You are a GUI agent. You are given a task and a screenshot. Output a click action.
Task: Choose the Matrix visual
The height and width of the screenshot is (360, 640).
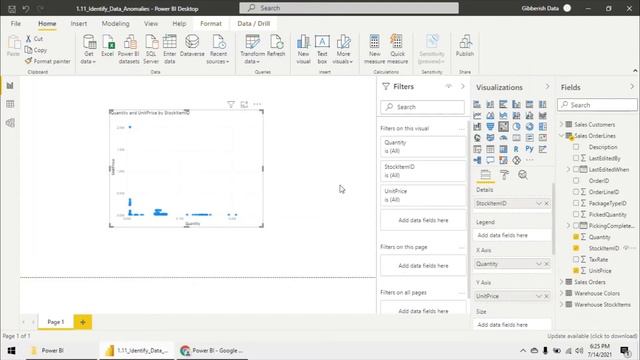click(x=503, y=149)
